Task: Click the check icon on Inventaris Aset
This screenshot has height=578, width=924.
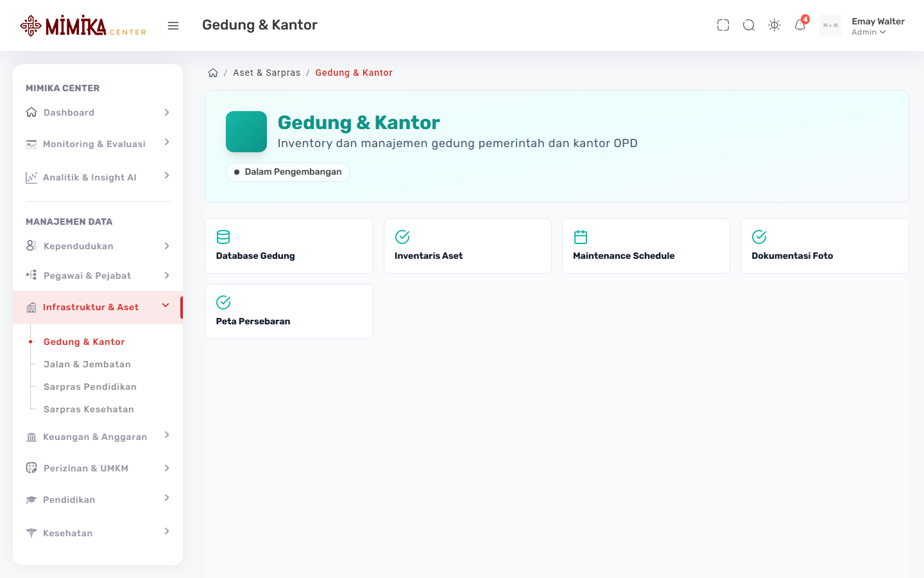Action: click(402, 237)
